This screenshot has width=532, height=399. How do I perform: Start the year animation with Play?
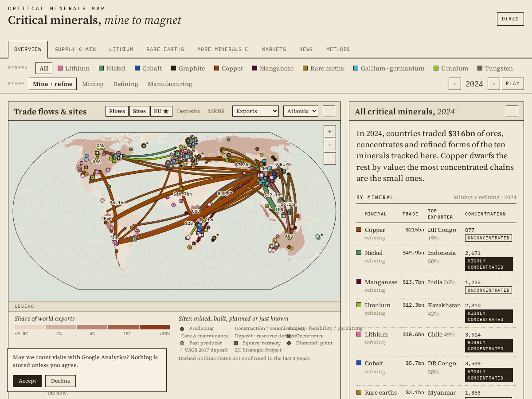tap(513, 84)
